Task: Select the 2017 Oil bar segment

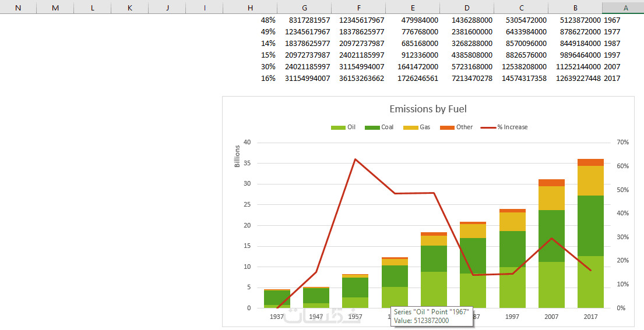Action: tap(590, 282)
